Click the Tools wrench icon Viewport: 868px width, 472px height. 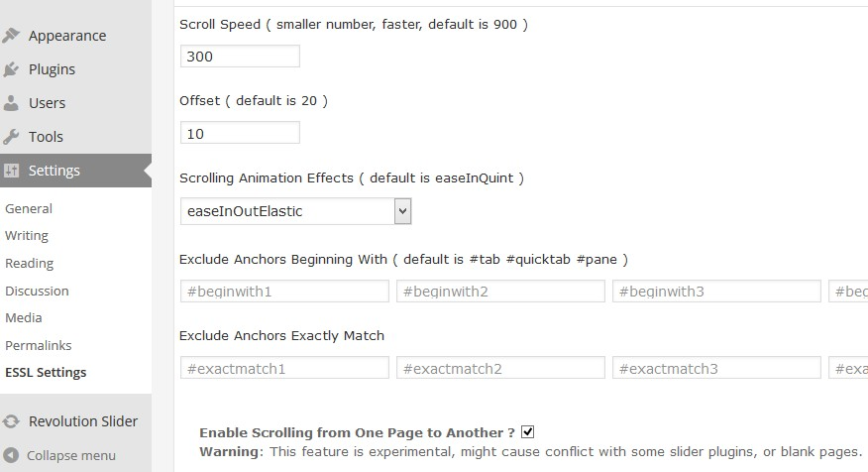(12, 137)
